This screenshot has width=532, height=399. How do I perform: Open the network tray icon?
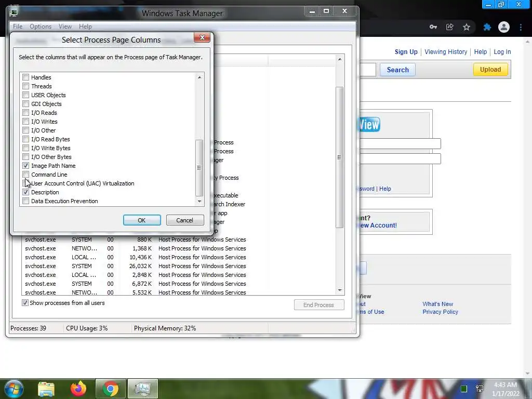click(480, 389)
